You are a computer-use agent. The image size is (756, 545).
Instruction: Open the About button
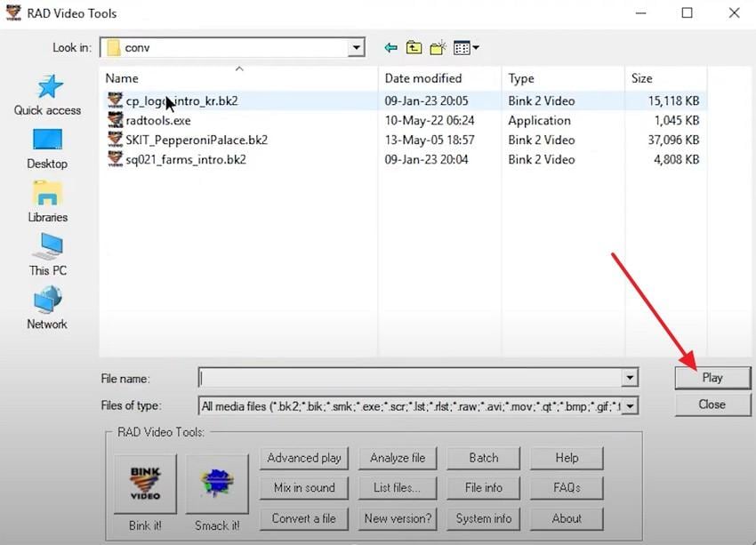(567, 518)
